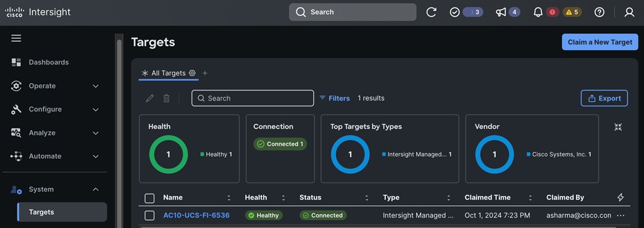
Task: Click the Healthy 1 legend entry
Action: pos(216,154)
